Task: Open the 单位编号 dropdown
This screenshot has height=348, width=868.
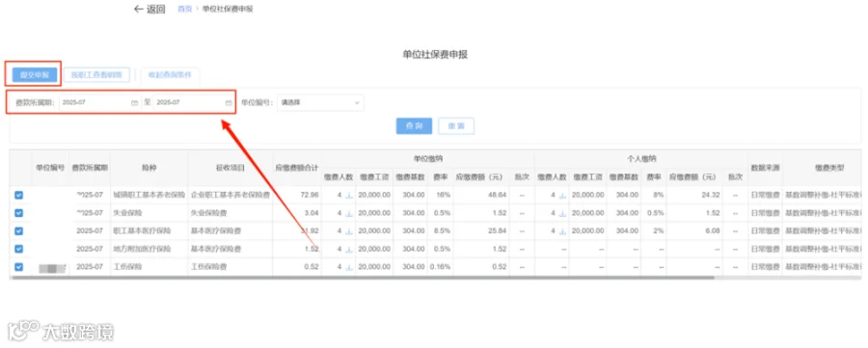Action: click(320, 103)
